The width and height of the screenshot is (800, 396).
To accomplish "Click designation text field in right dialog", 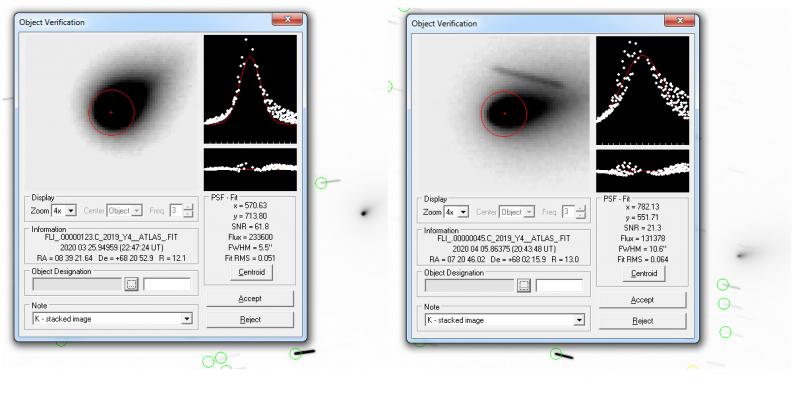I will tap(559, 286).
